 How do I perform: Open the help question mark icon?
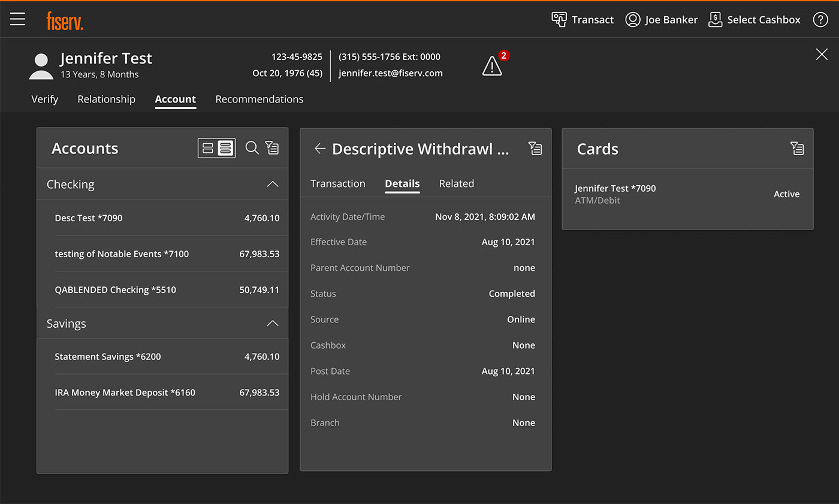click(x=820, y=20)
